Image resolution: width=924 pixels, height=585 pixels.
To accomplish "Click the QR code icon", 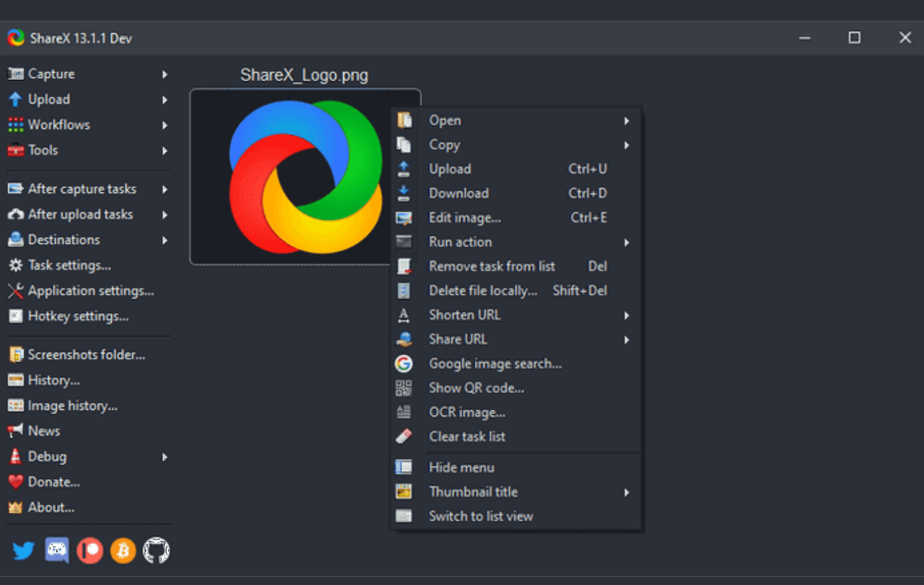I will click(x=404, y=388).
